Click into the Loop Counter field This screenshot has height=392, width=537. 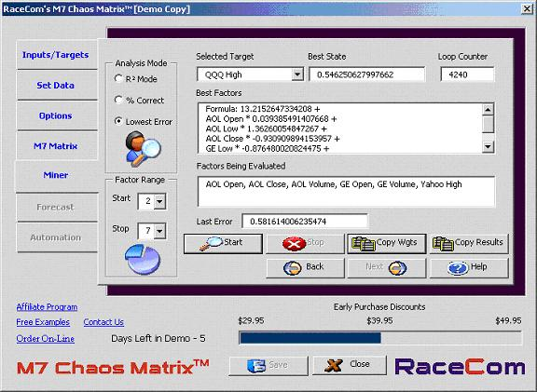point(467,74)
